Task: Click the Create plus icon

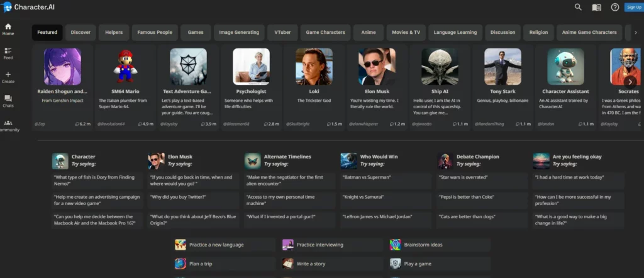Action: point(8,77)
